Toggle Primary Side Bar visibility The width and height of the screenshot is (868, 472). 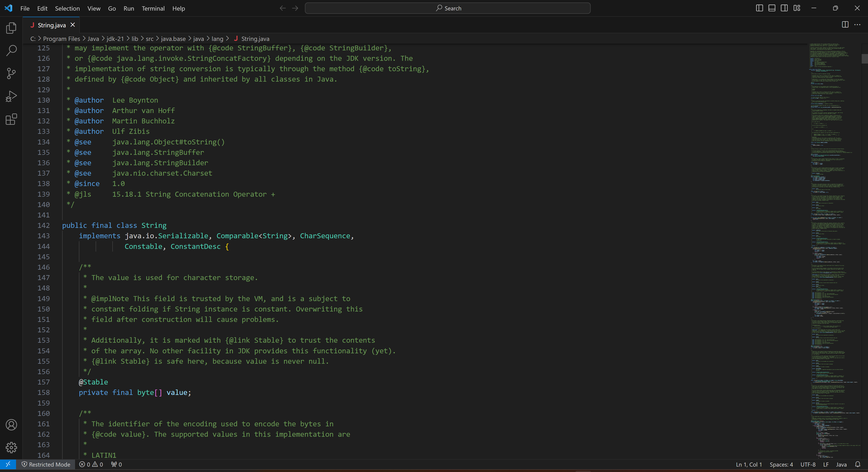(759, 8)
